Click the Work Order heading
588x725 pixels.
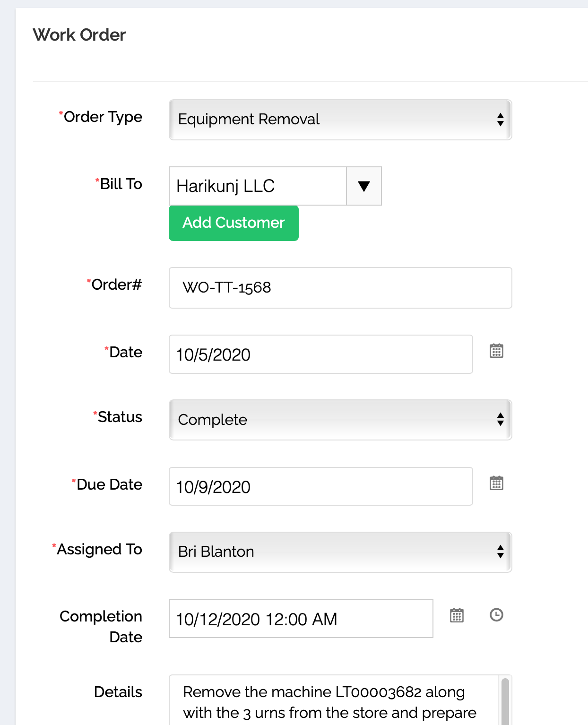tap(79, 35)
